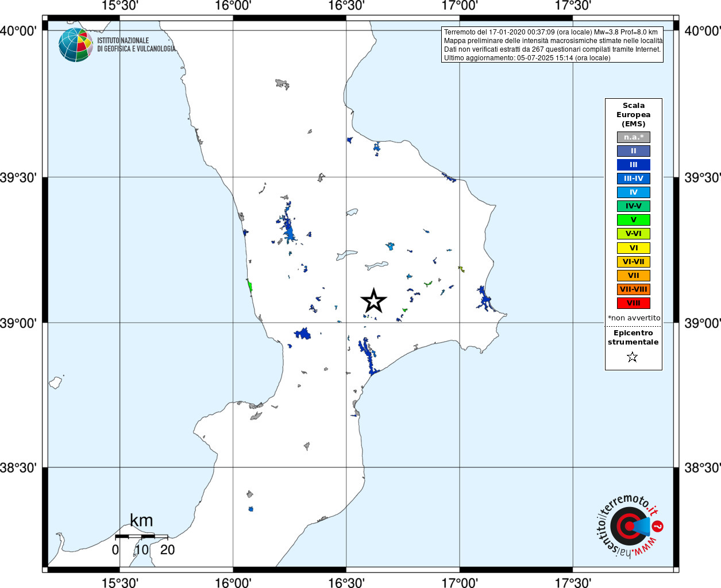The height and width of the screenshot is (588, 721).
Task: Click the 'Terremoto del 17-01-2020' info line
Action: click(551, 32)
